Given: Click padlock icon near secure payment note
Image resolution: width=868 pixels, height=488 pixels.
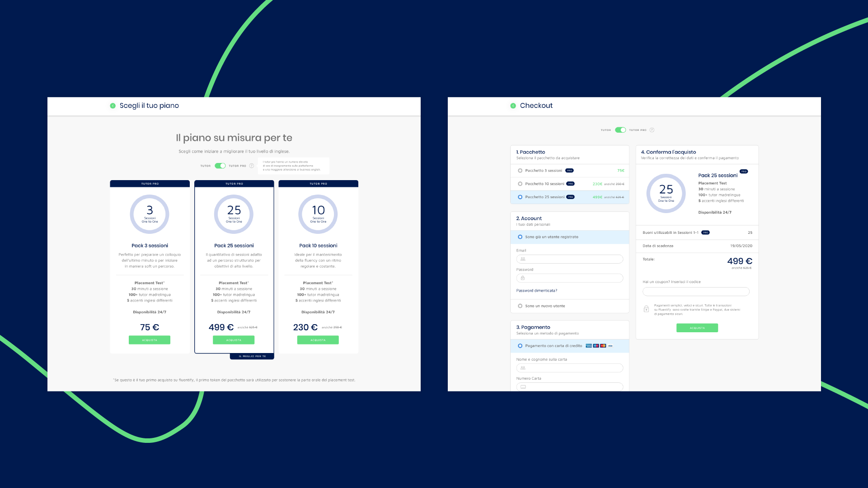Looking at the screenshot, I should coord(646,309).
